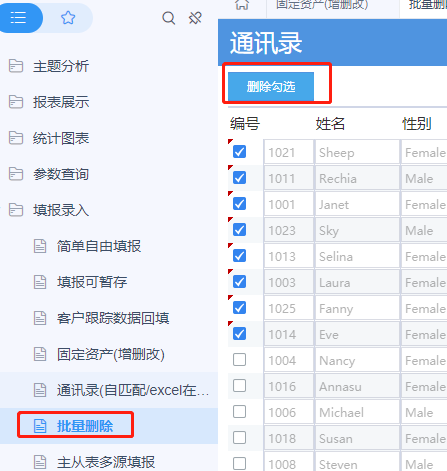The image size is (447, 471).
Task: Uncheck the checkbox for row 1025 Fanny
Action: click(x=239, y=308)
